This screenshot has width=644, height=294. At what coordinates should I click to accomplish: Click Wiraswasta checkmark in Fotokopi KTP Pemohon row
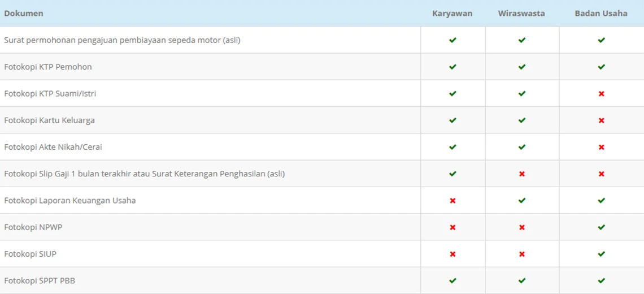(x=521, y=67)
